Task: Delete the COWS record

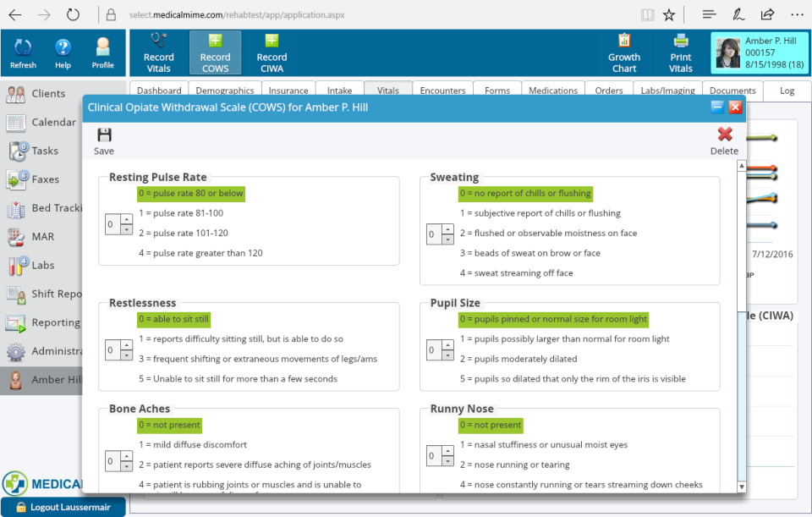Action: tap(724, 137)
